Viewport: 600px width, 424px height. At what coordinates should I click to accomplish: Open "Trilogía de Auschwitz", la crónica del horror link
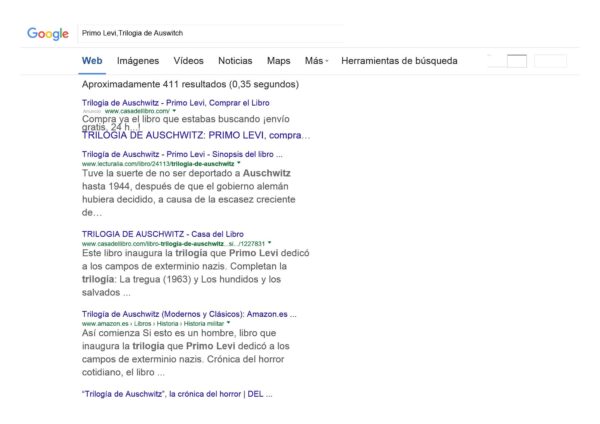(177, 394)
